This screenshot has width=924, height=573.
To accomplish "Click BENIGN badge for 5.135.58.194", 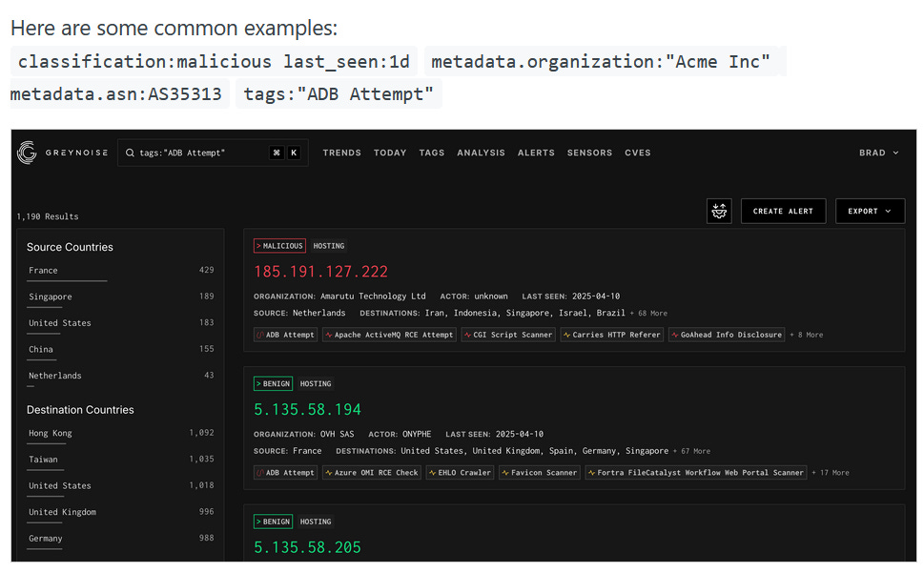I will pyautogui.click(x=273, y=383).
